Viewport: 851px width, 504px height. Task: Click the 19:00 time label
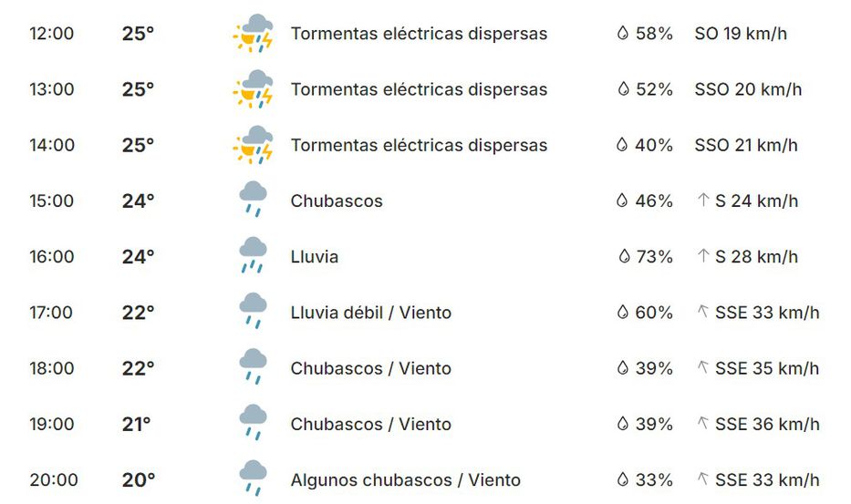coord(51,424)
